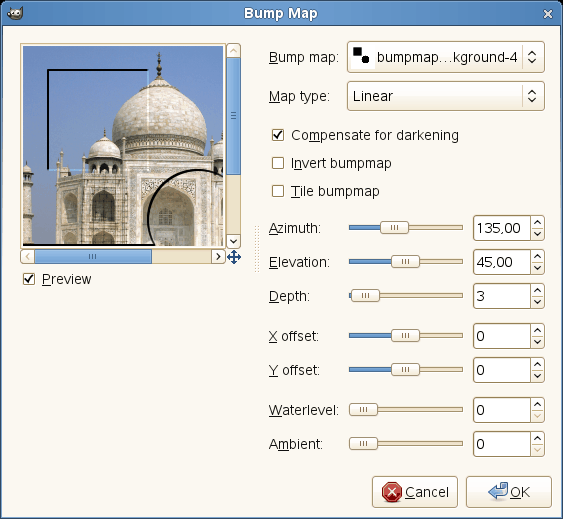
Task: Click the Waterlevel slider handle
Action: click(363, 409)
